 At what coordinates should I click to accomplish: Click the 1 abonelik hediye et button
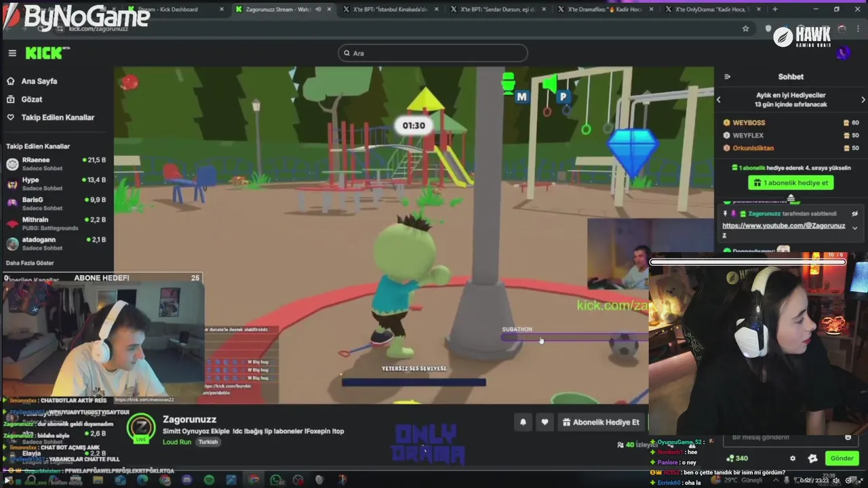point(791,183)
